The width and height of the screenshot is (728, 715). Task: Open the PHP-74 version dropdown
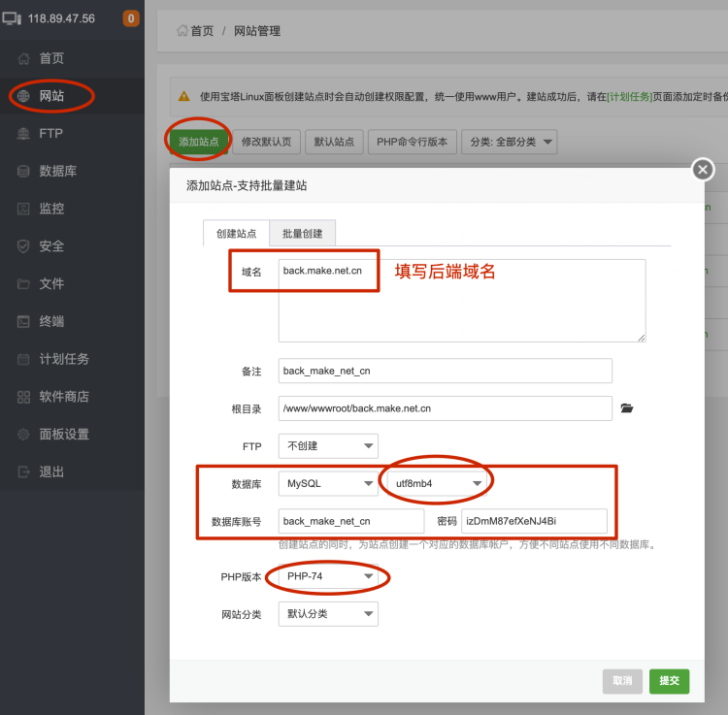(328, 577)
